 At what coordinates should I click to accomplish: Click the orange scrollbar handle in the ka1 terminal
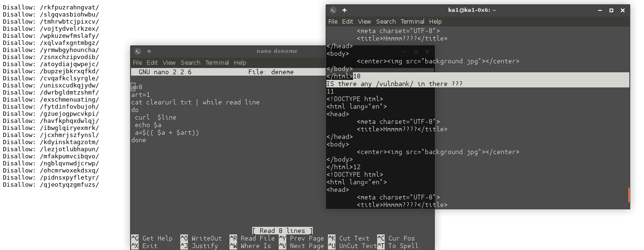tap(629, 194)
